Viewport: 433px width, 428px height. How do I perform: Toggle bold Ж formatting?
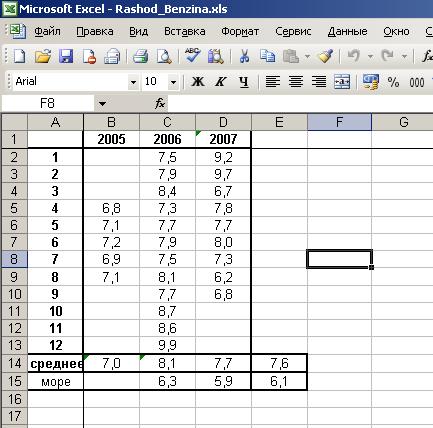tap(198, 82)
